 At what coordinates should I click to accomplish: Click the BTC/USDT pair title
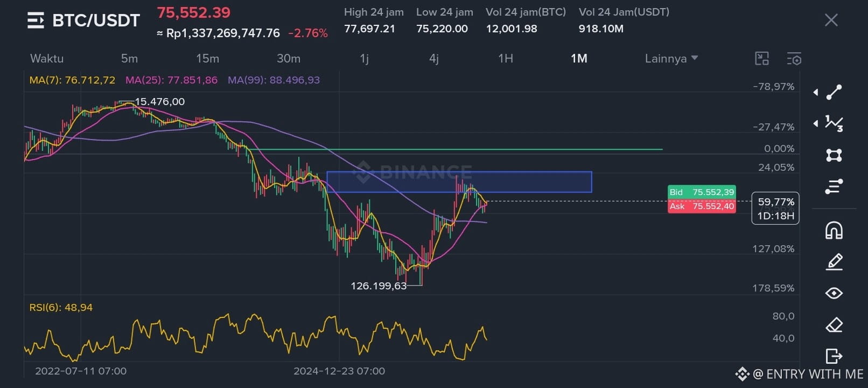[96, 20]
